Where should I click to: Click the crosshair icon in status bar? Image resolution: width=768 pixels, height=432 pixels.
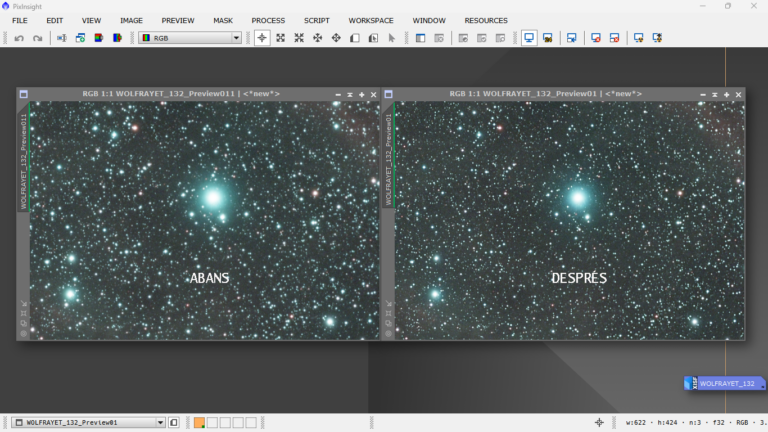tap(599, 422)
